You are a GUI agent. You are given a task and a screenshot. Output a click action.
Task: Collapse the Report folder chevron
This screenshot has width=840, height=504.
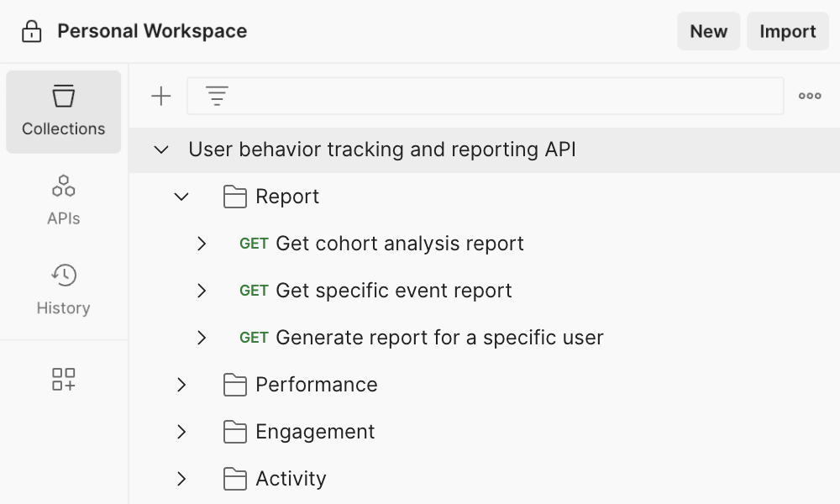181,197
